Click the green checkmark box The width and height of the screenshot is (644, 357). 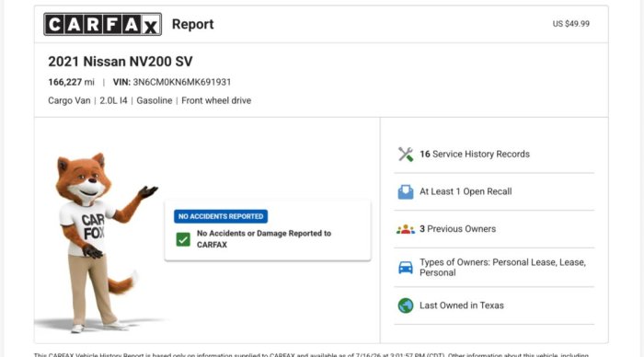click(x=183, y=239)
